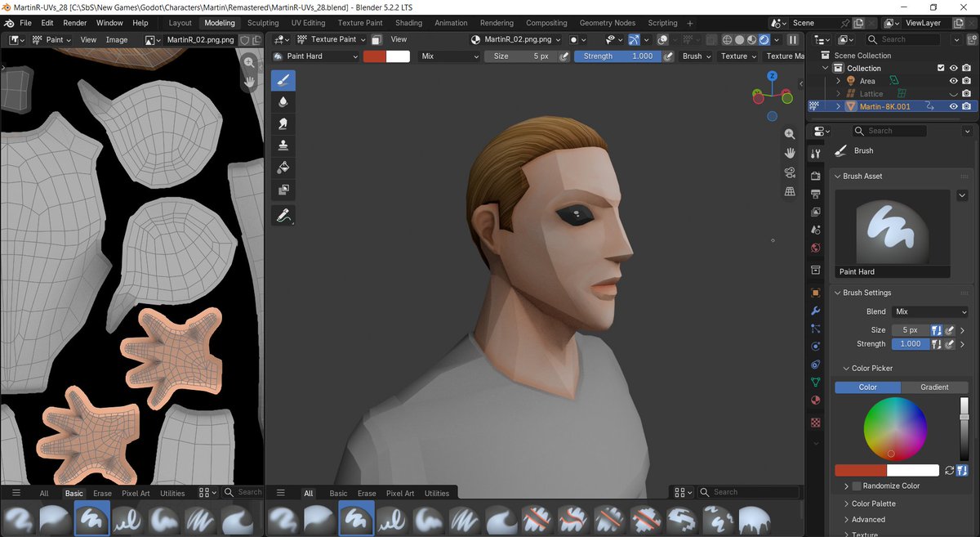
Task: Click the pan hand icon in image editor
Action: [250, 82]
